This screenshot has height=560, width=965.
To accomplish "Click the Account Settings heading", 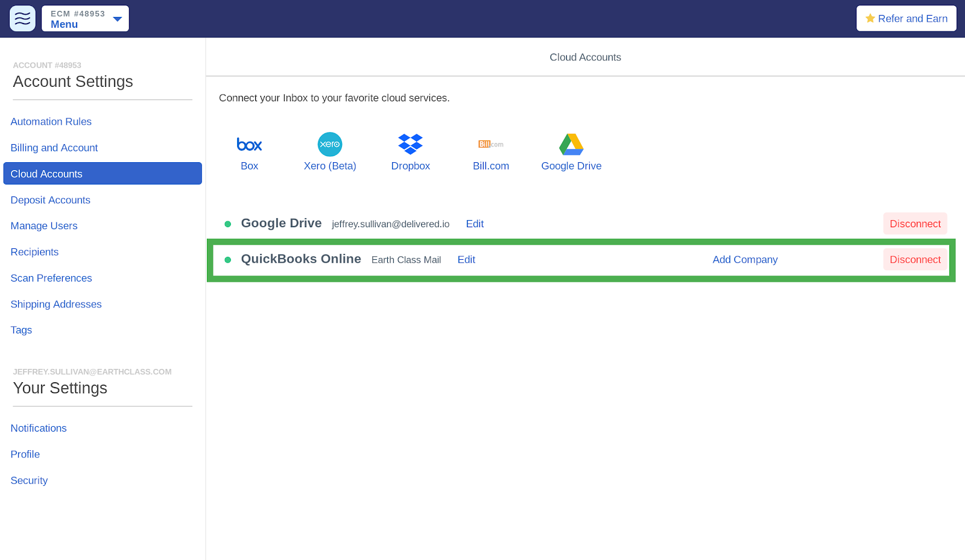I will click(73, 81).
